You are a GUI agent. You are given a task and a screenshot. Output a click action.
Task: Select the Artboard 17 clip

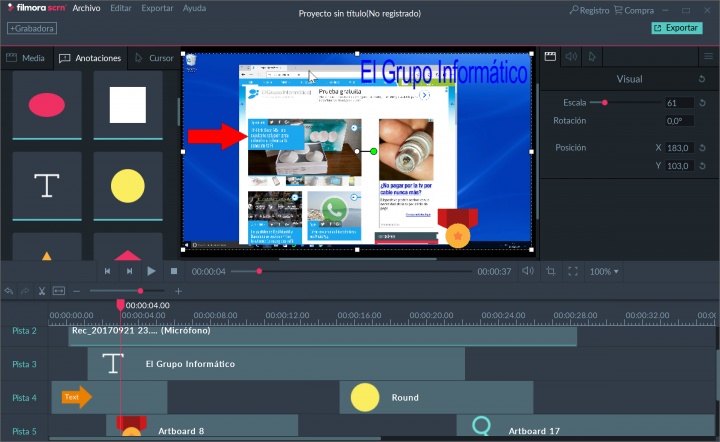(x=586, y=425)
